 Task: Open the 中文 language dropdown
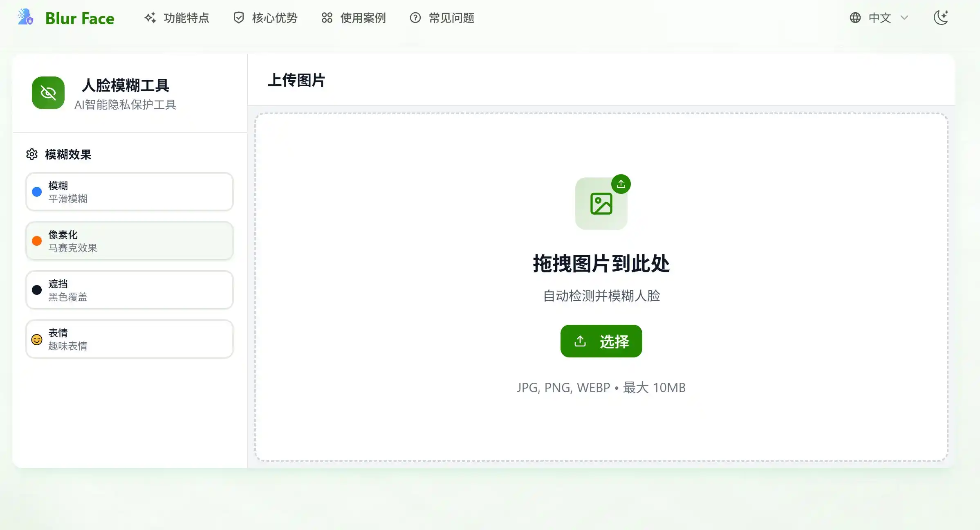click(x=879, y=18)
